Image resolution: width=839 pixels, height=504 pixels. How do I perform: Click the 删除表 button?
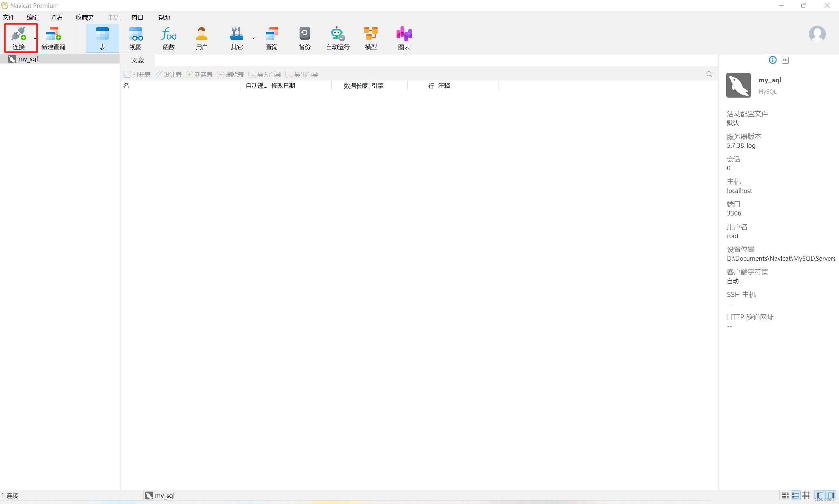pyautogui.click(x=230, y=74)
